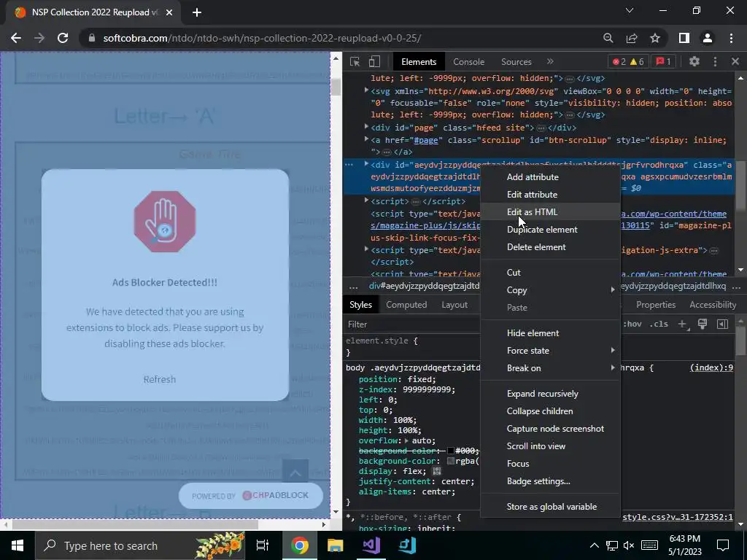The image size is (747, 560).
Task: Expand the navigation-js-extra script node
Action: (366, 249)
